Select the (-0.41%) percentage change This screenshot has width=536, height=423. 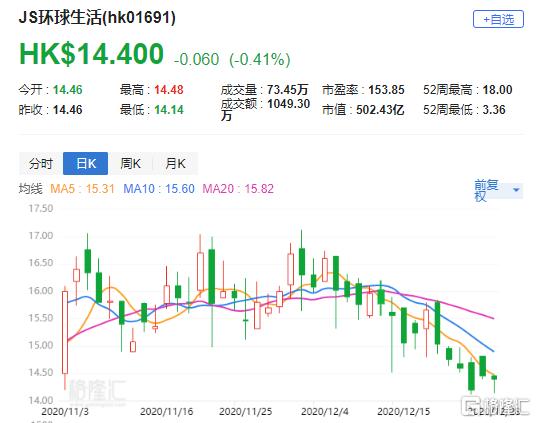click(x=260, y=60)
